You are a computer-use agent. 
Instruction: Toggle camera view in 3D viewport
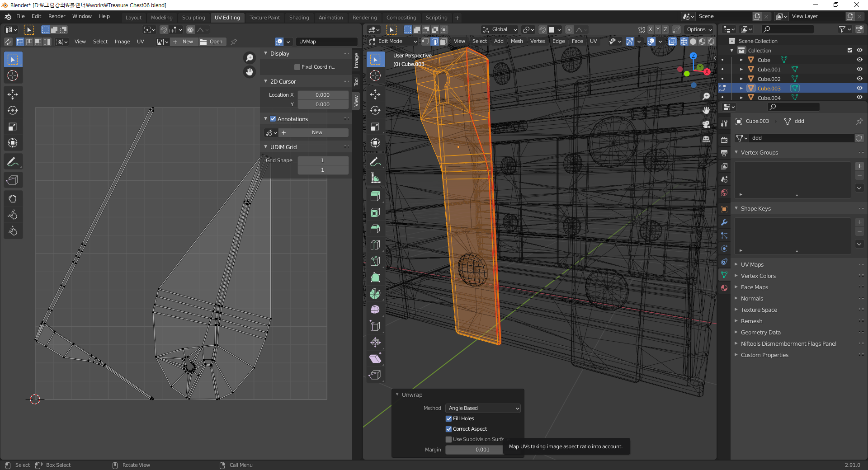click(706, 125)
